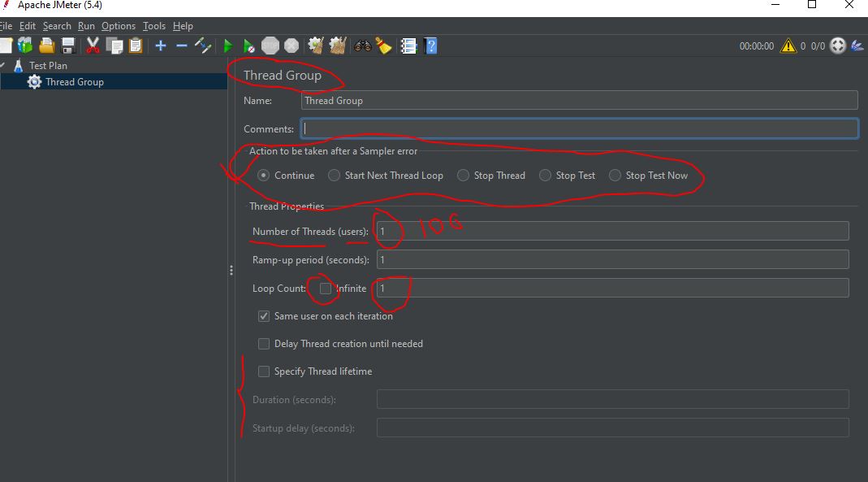Click the scissors Cut icon

coord(93,46)
